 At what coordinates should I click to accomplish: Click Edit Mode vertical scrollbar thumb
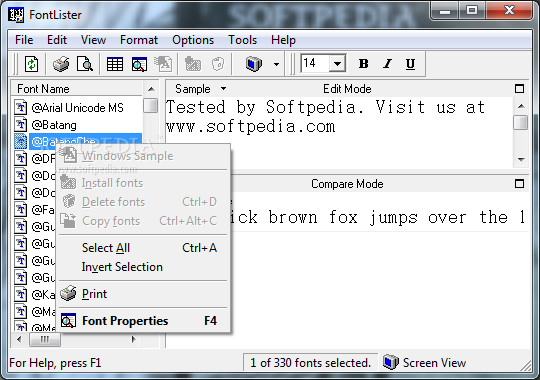[521, 122]
